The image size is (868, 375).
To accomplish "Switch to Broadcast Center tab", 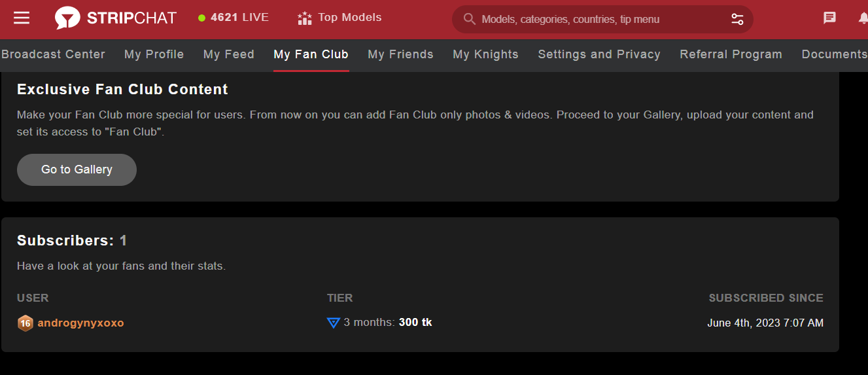I will pos(53,54).
